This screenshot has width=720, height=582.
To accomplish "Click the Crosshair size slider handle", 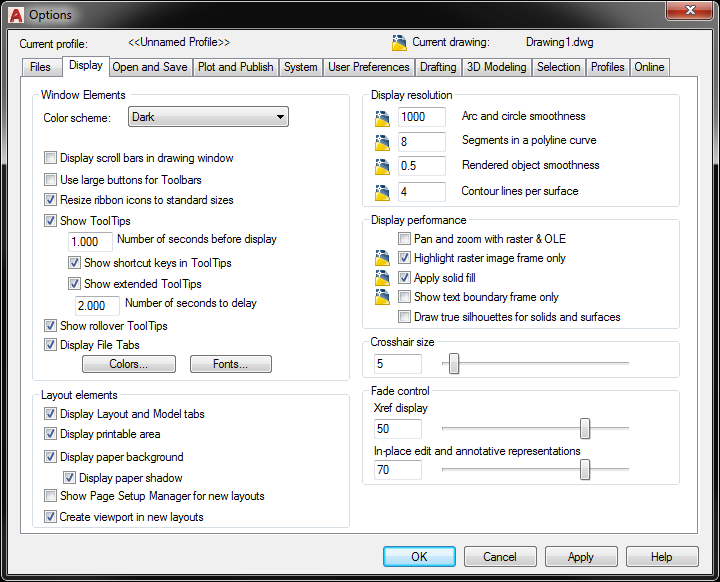I will point(454,363).
